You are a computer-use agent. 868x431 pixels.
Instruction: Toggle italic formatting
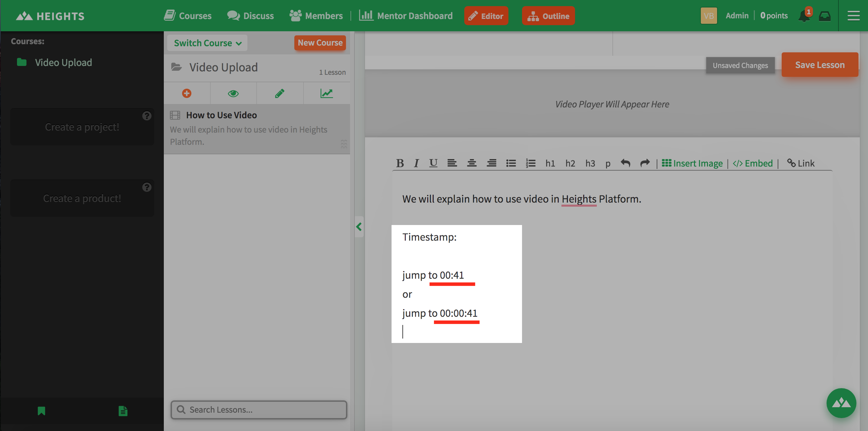[416, 163]
